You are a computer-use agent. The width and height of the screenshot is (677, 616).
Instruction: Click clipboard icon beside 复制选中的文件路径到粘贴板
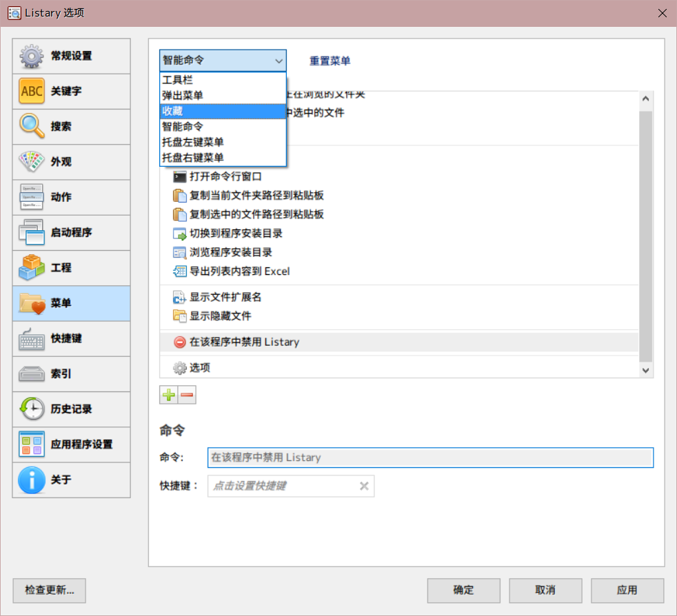pos(180,214)
